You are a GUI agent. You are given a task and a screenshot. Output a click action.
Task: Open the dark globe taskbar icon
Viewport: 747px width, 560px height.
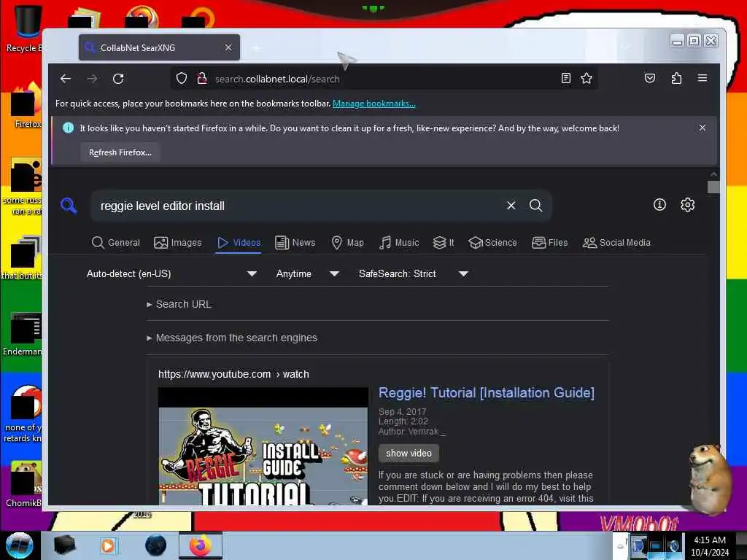point(155,545)
